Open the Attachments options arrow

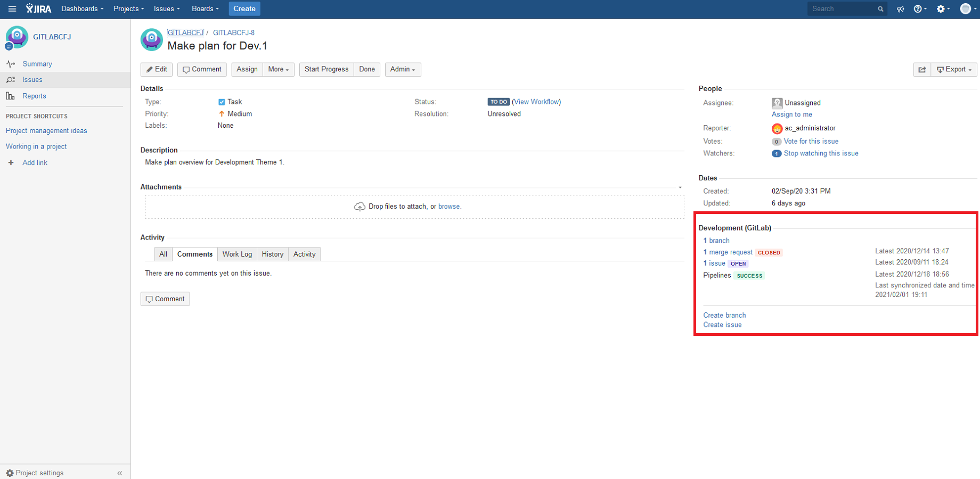[x=680, y=187]
